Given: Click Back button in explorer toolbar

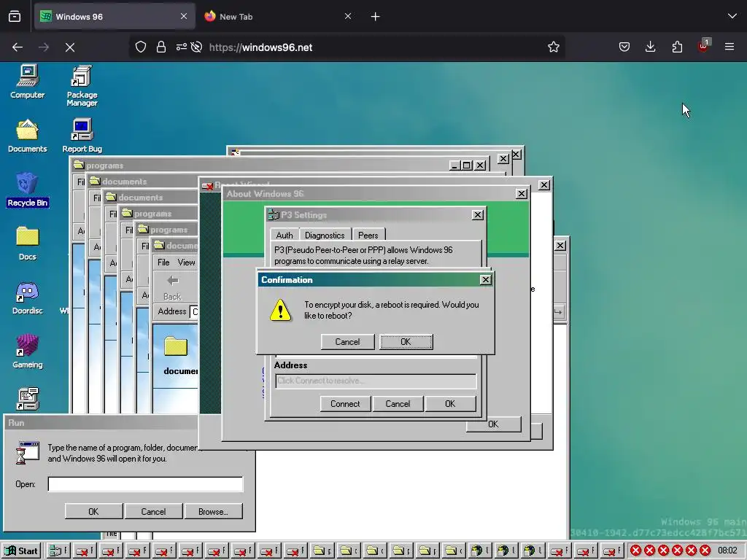Looking at the screenshot, I should click(x=172, y=288).
